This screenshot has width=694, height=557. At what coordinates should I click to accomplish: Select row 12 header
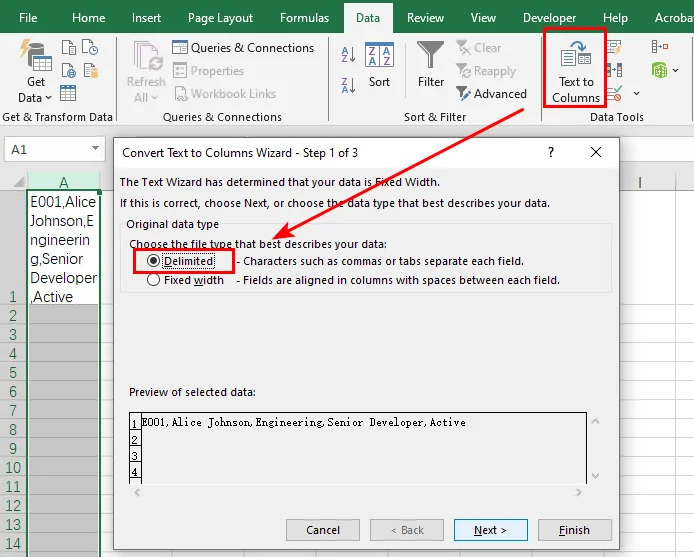13,506
